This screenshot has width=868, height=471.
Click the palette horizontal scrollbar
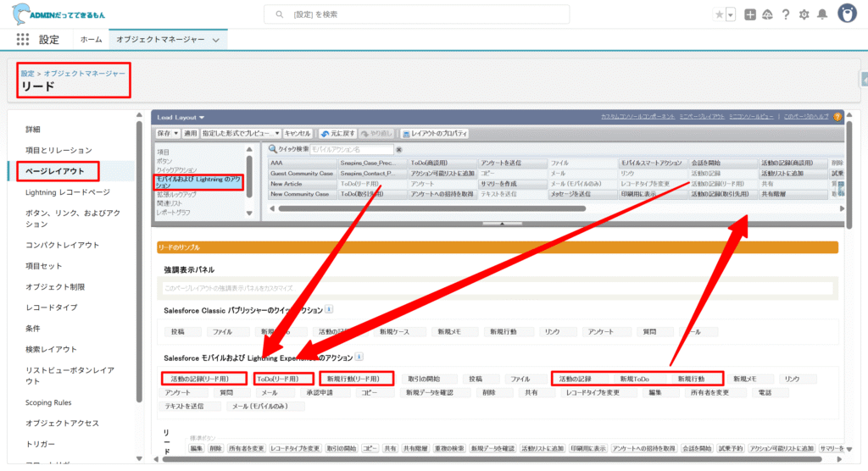pos(431,208)
